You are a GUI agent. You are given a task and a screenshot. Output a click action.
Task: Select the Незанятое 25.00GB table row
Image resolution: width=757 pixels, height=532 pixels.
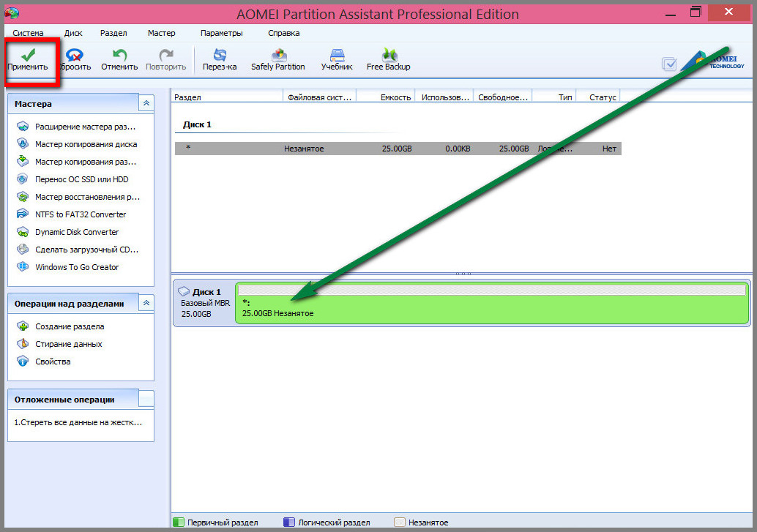[398, 149]
